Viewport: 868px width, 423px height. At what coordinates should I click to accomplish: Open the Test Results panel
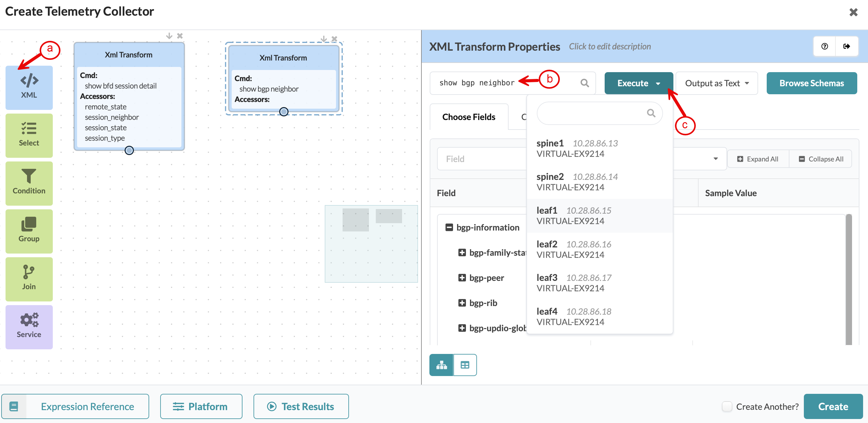301,406
